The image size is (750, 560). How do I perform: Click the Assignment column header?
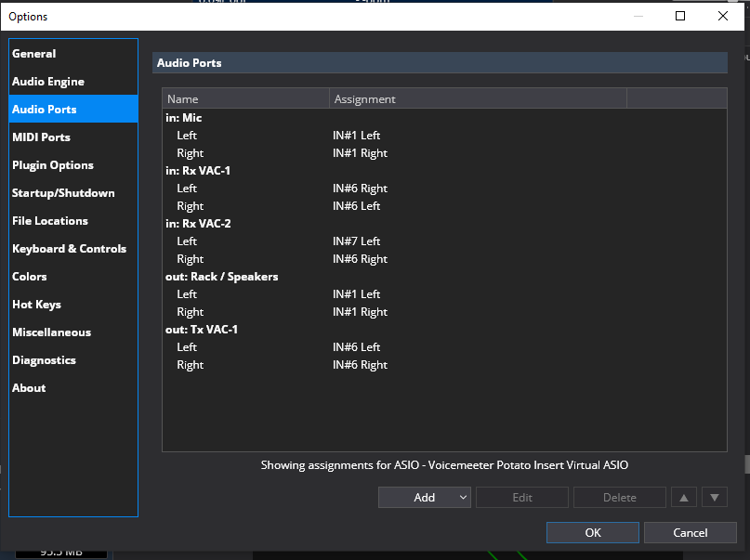[478, 99]
